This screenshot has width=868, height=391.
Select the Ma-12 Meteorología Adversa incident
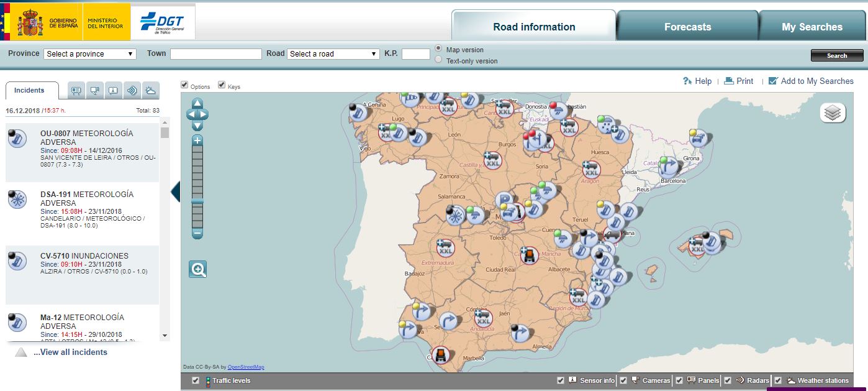tap(83, 324)
